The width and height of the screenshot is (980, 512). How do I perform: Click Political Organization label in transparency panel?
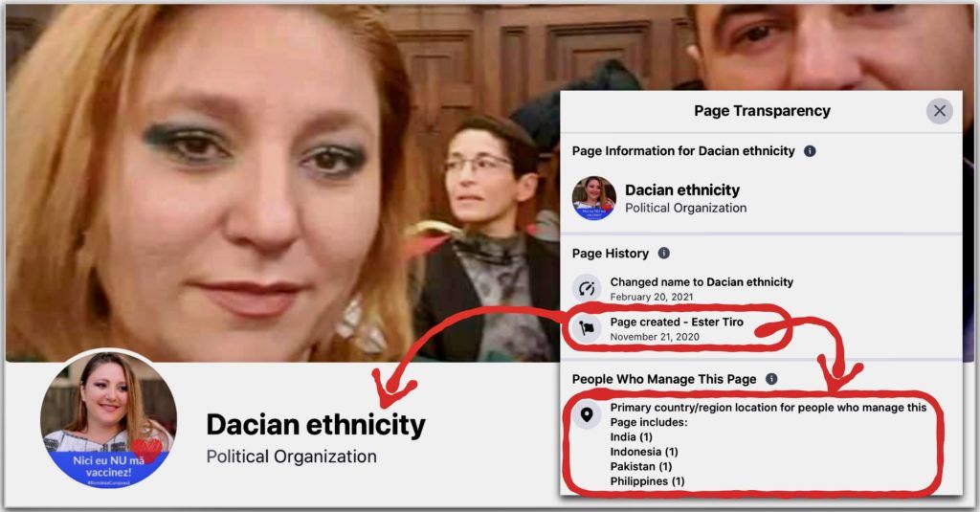pyautogui.click(x=685, y=209)
